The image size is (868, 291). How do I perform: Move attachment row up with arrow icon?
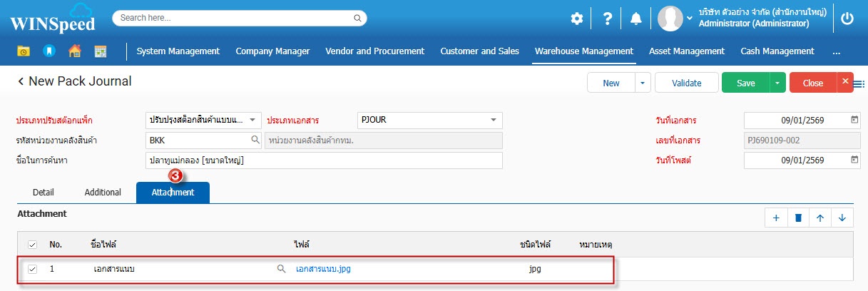click(820, 218)
